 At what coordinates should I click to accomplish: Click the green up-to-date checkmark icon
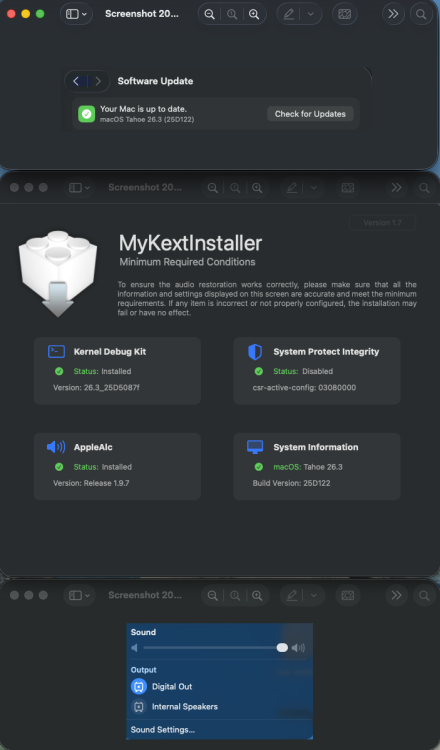(87, 114)
